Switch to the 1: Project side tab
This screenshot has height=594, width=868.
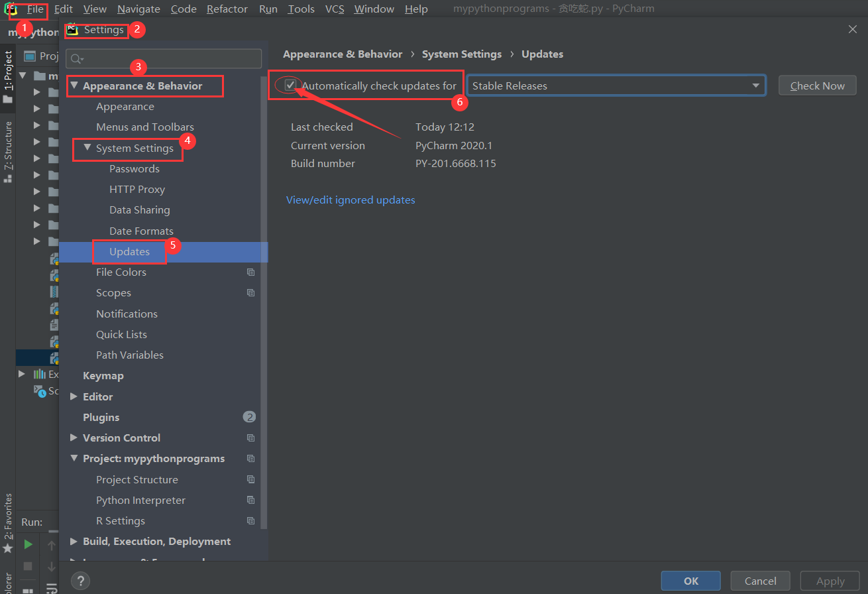click(x=8, y=70)
